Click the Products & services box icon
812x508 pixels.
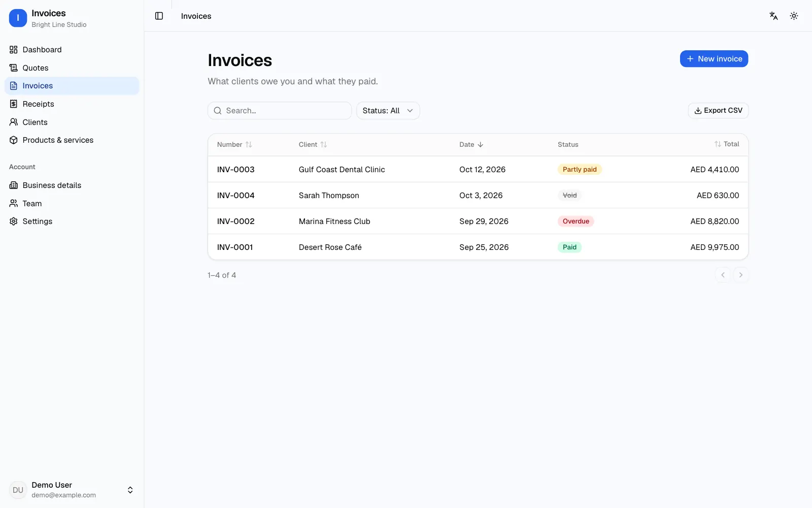point(14,140)
